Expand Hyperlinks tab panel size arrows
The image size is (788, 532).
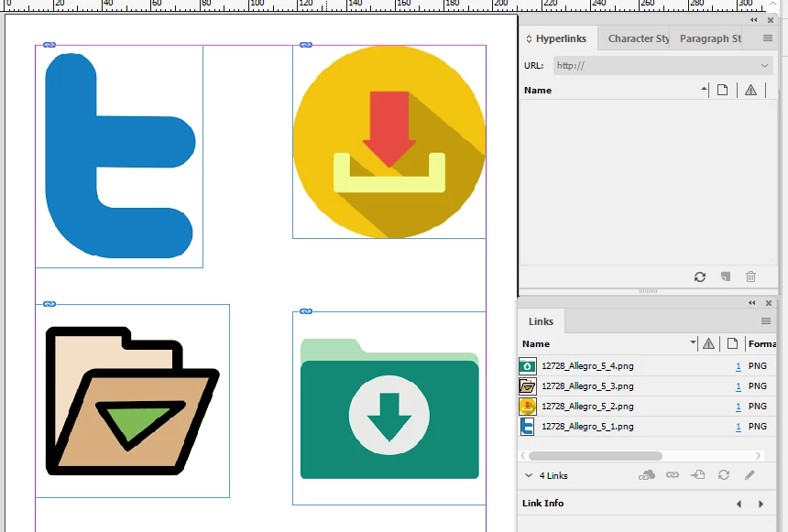529,38
